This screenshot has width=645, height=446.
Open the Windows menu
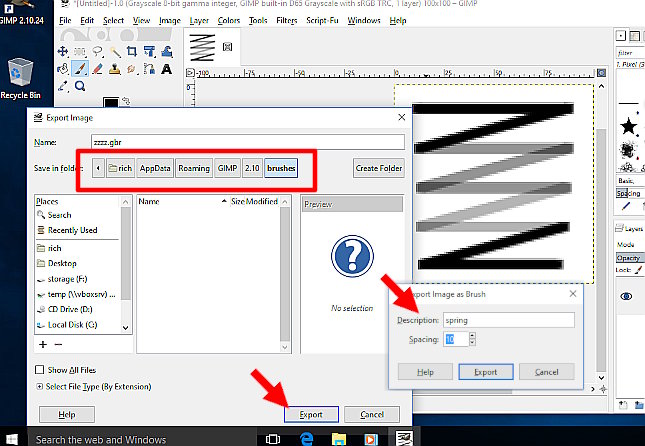(364, 21)
